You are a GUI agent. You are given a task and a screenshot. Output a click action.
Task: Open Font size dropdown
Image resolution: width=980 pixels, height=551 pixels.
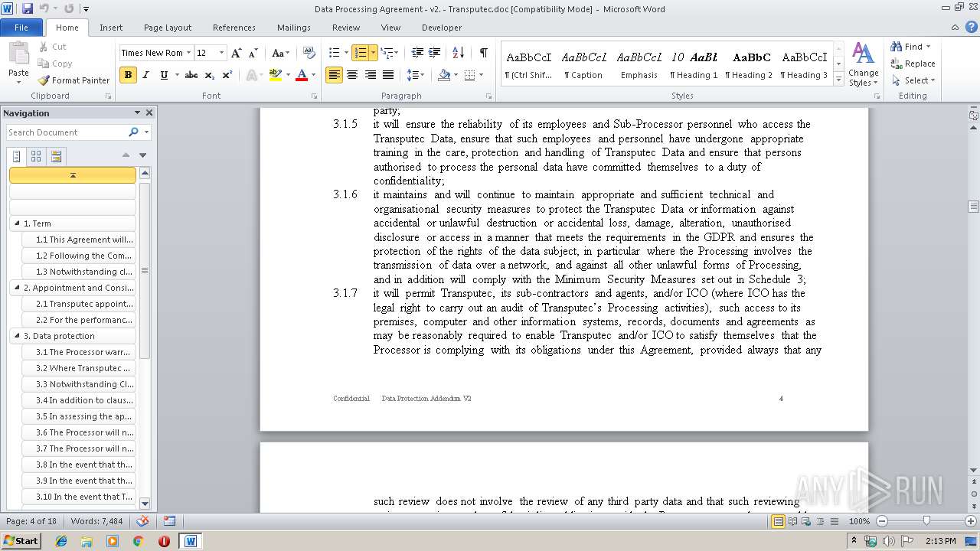[x=222, y=53]
